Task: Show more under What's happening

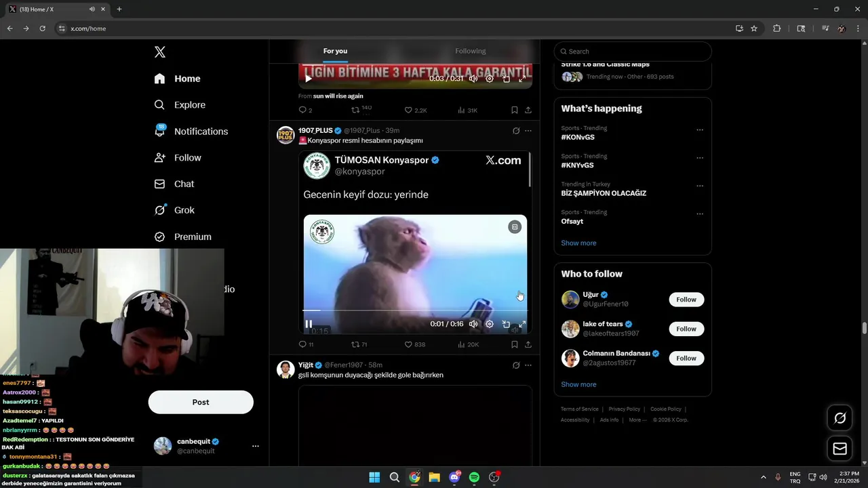Action: [x=578, y=243]
